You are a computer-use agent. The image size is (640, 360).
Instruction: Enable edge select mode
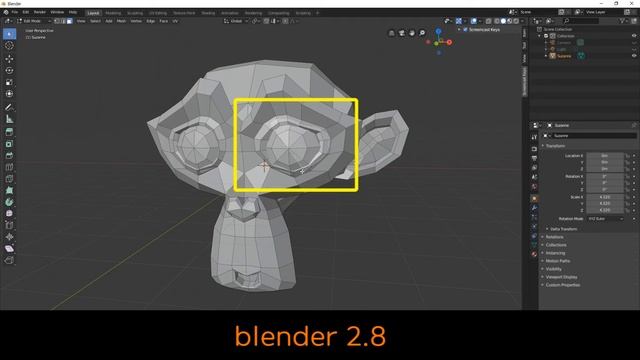[x=63, y=21]
